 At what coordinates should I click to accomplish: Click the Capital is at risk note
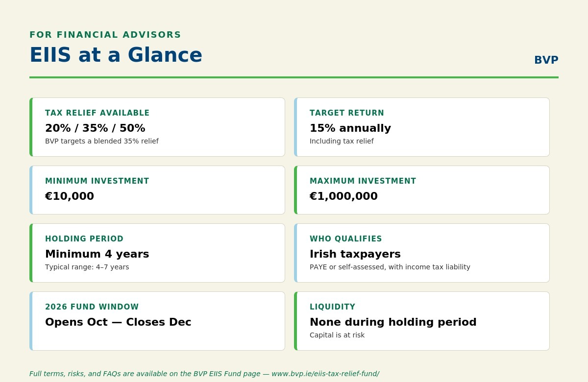337,335
